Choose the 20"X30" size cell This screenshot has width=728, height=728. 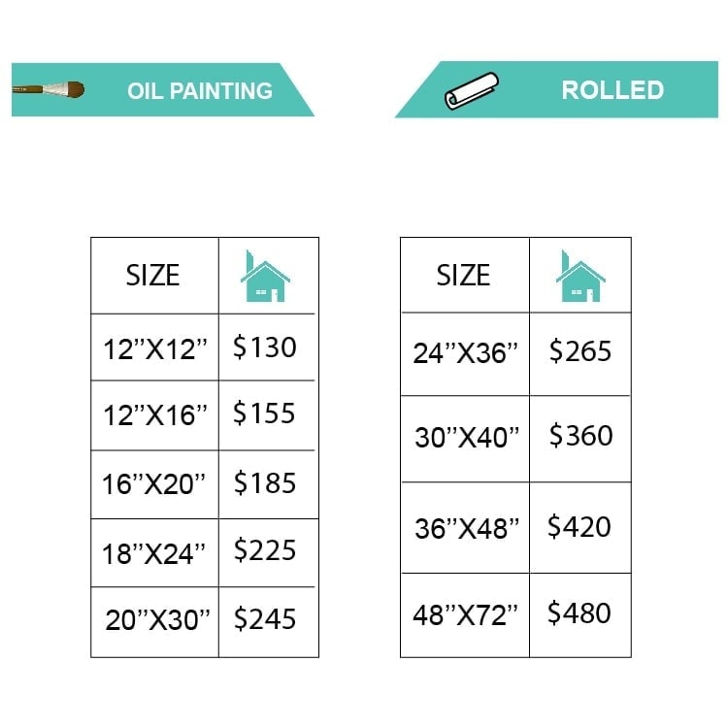(157, 621)
